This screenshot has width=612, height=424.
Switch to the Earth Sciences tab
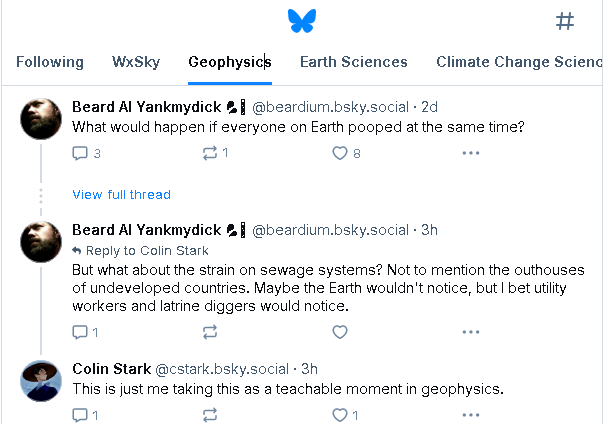point(354,62)
